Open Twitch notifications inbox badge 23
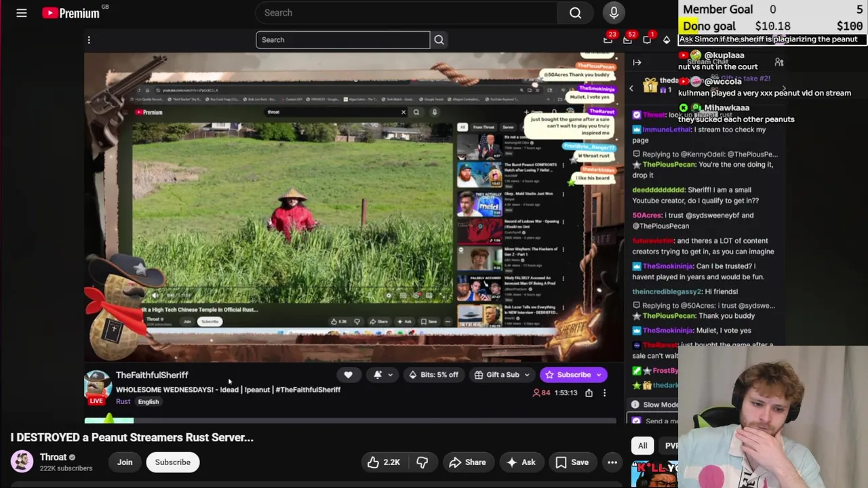 coord(609,39)
